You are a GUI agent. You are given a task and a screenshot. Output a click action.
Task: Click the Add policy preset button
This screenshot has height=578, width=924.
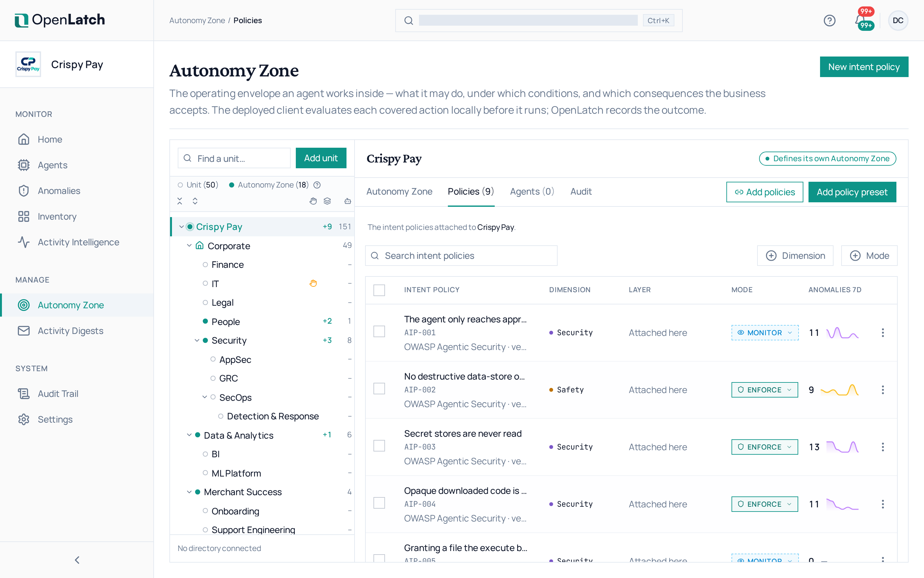[852, 192]
